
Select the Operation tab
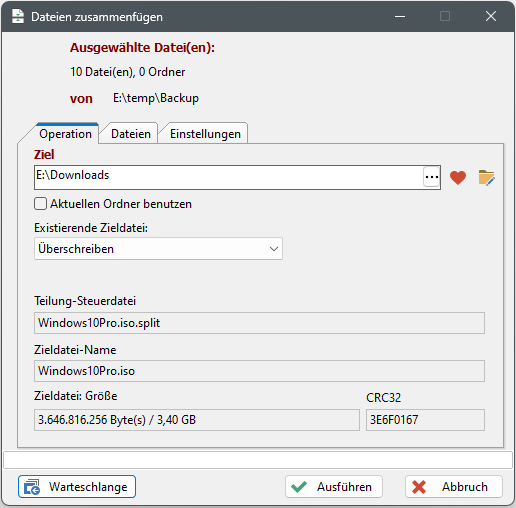coord(65,134)
